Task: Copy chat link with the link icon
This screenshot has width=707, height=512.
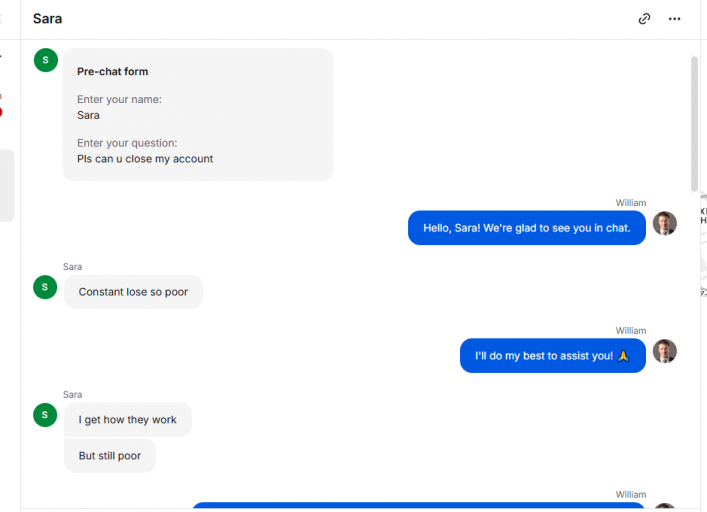Action: pyautogui.click(x=644, y=19)
